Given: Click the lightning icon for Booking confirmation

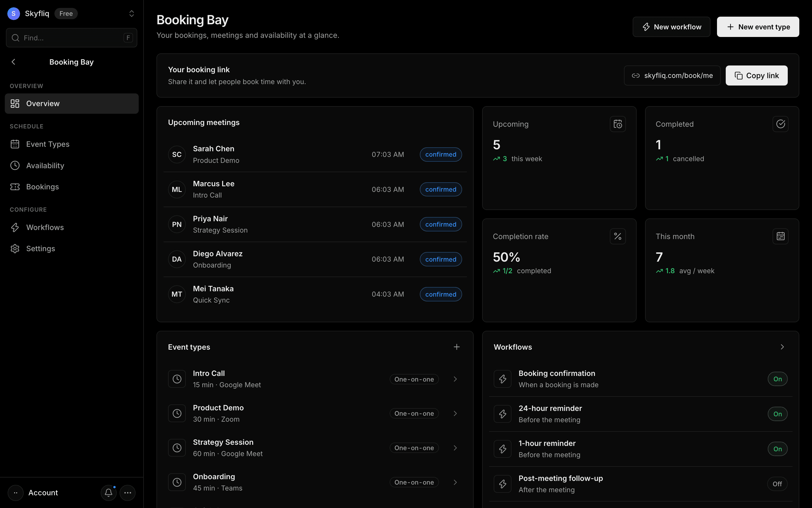Looking at the screenshot, I should click(502, 379).
